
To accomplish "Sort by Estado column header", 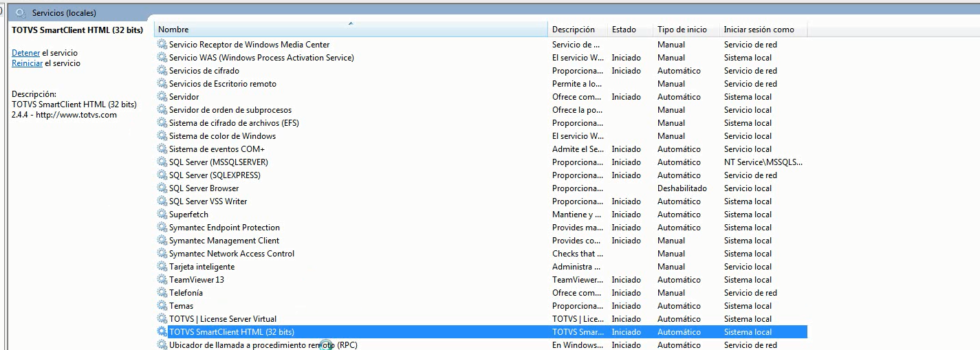I will click(x=630, y=30).
